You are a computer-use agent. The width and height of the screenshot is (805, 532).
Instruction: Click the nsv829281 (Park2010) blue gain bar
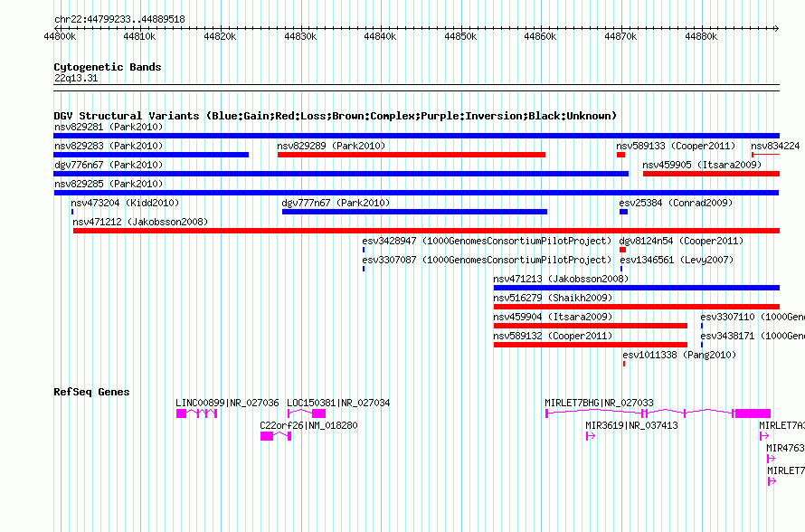click(x=416, y=136)
